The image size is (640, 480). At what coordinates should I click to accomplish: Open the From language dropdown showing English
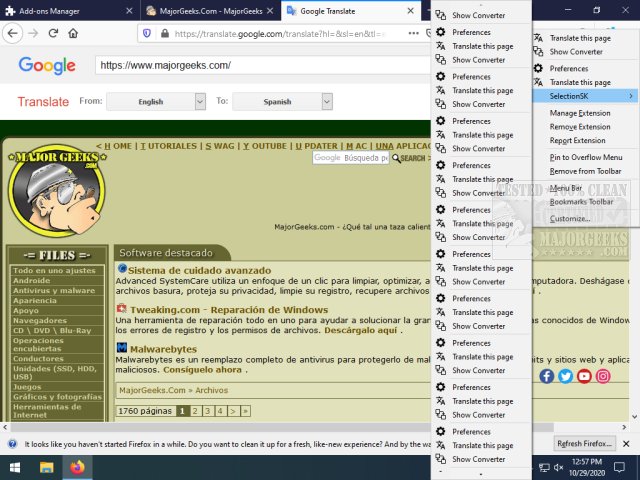(156, 102)
